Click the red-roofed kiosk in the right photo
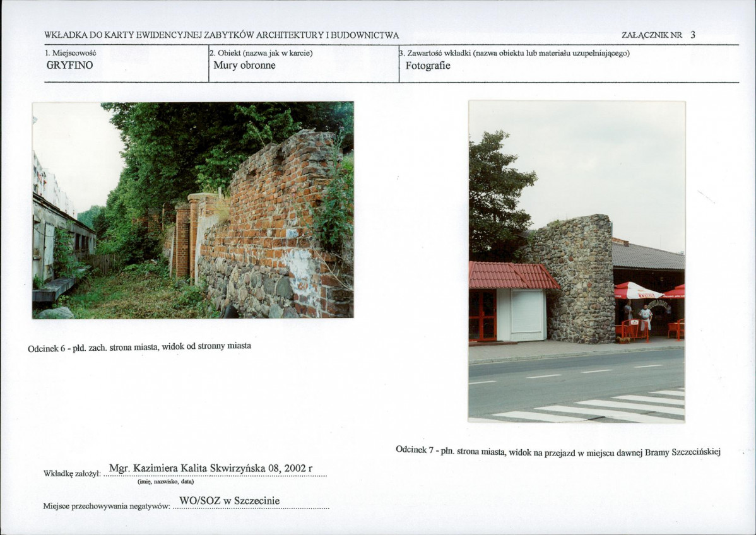 click(511, 302)
